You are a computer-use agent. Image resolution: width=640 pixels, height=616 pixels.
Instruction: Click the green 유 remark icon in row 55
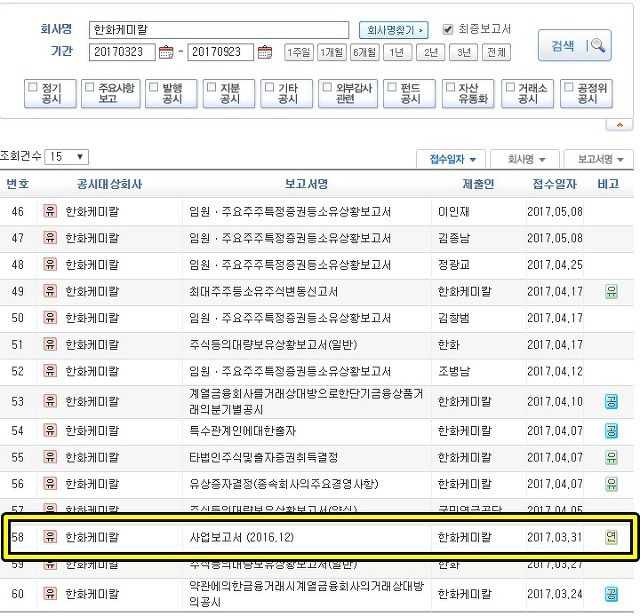(x=611, y=457)
